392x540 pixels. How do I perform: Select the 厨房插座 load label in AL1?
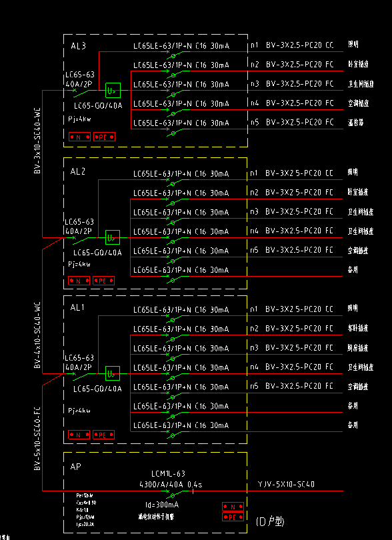(358, 347)
